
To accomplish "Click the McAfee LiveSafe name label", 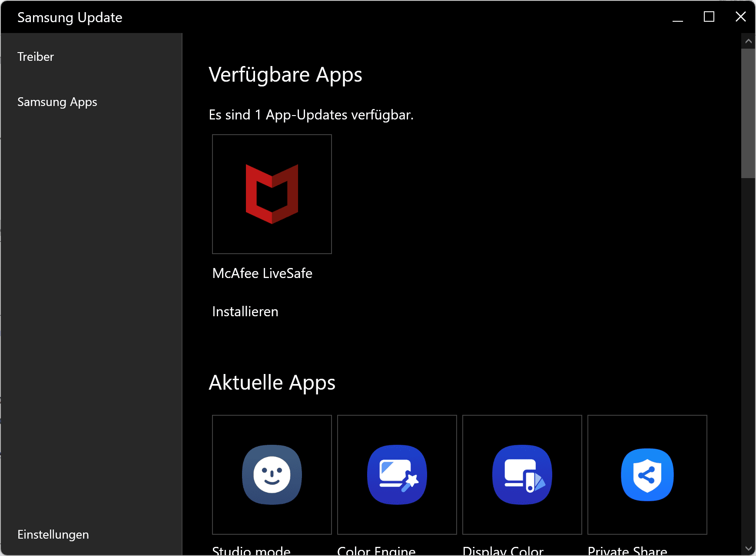I will [x=262, y=273].
